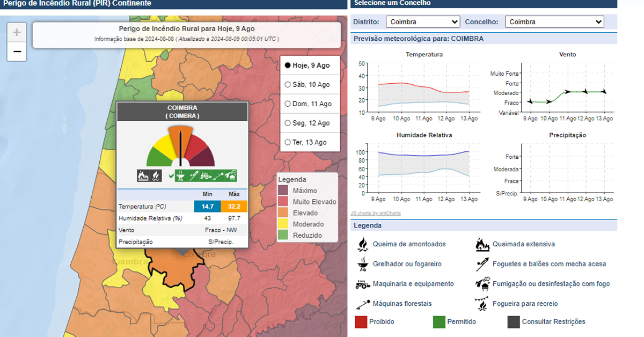Select the Sáb, 10 Ago radio option
The width and height of the screenshot is (644, 337).
(x=288, y=85)
